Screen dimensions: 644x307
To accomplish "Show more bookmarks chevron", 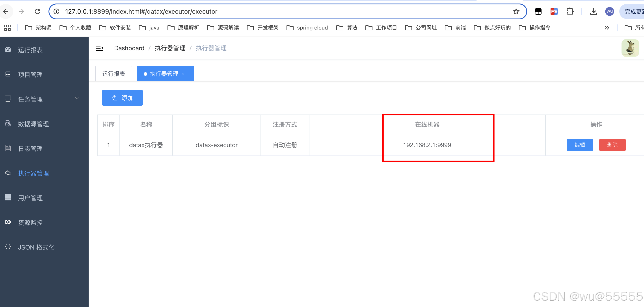I will click(x=607, y=28).
